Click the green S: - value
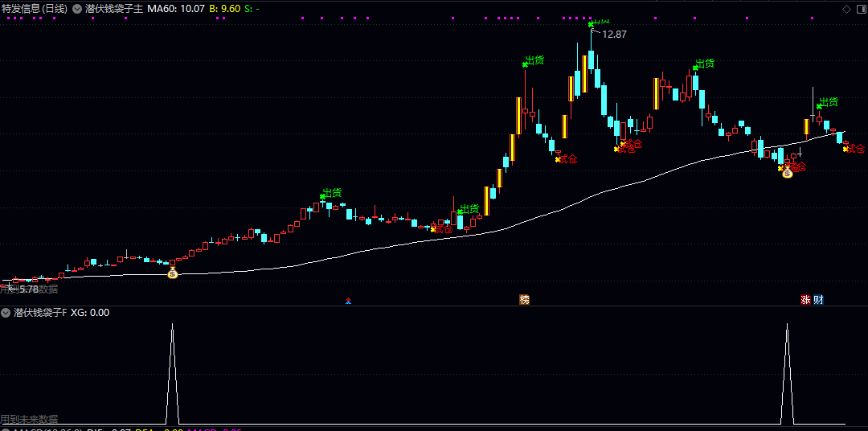Viewport: 868px width, 431px height. coord(252,9)
